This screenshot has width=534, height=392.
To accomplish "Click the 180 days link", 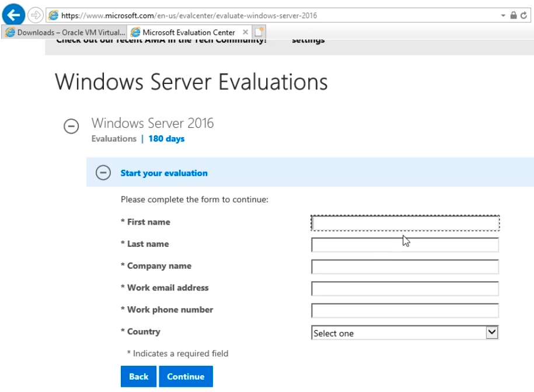I will pos(166,139).
